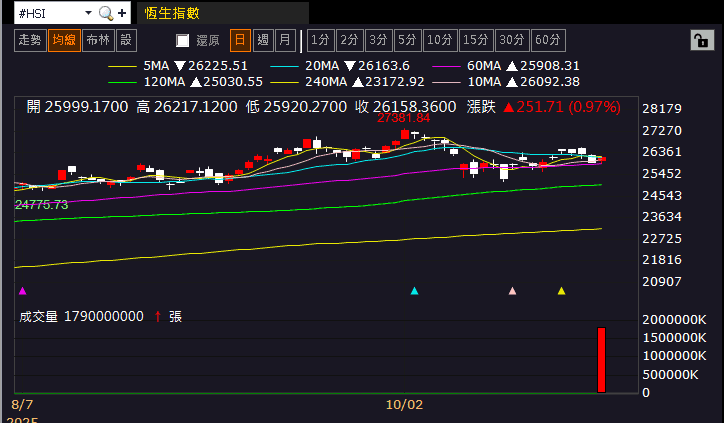Click the 60MA value 25908.31

point(549,66)
